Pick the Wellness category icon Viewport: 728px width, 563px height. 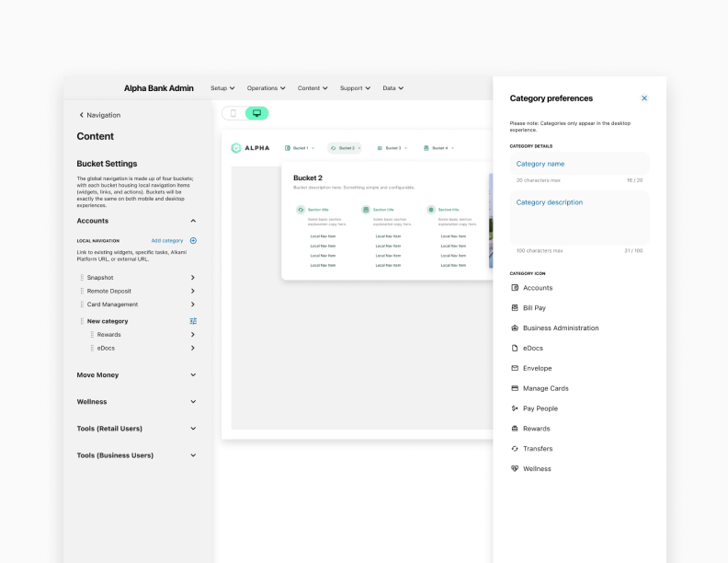coord(536,469)
